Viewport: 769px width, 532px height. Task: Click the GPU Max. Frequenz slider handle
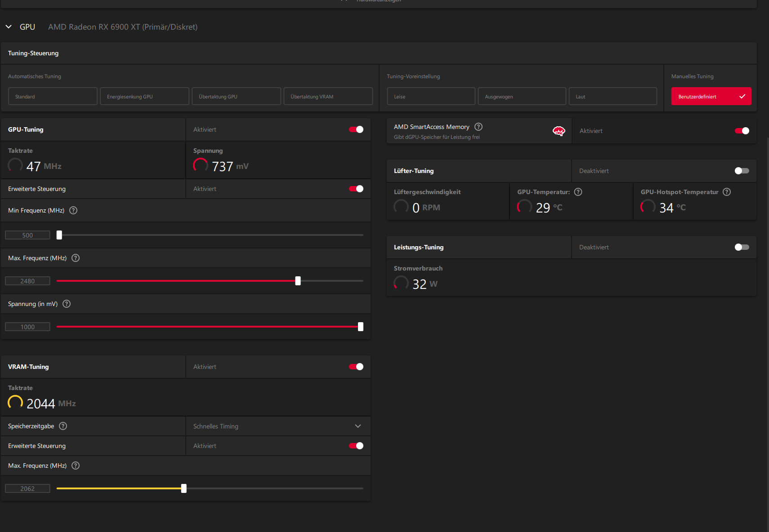pos(298,281)
